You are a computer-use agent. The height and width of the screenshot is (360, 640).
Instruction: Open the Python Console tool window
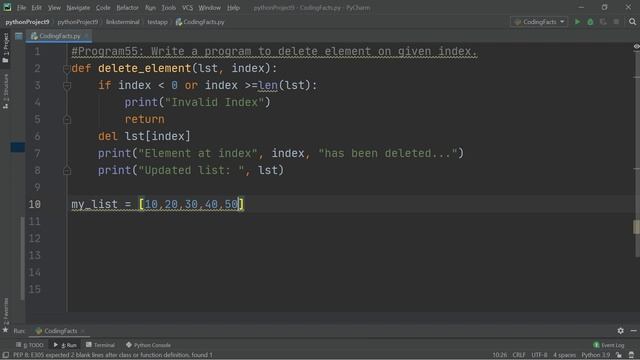click(148, 345)
